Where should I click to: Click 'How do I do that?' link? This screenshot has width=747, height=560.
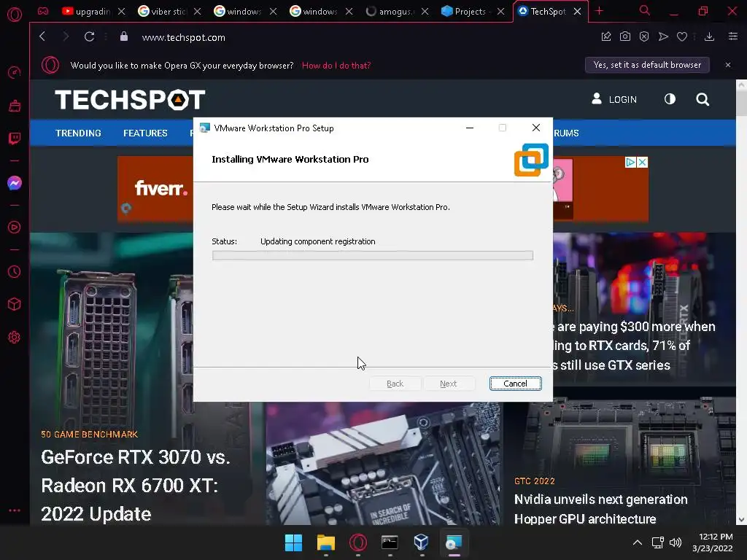(336, 65)
